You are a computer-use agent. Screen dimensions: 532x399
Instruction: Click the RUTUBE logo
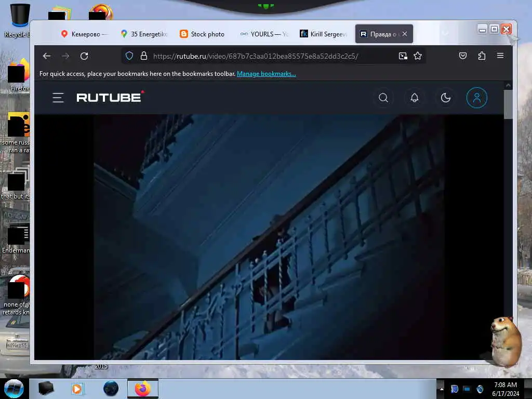[110, 97]
